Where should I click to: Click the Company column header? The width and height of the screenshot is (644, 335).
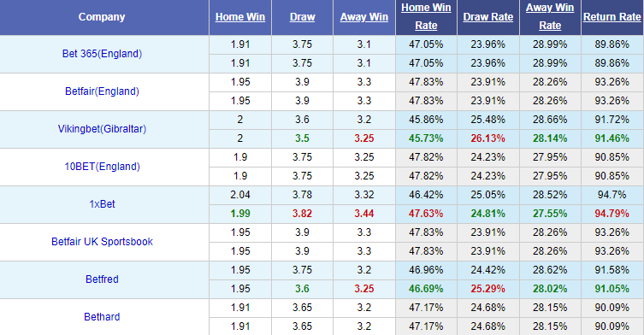[x=102, y=17]
